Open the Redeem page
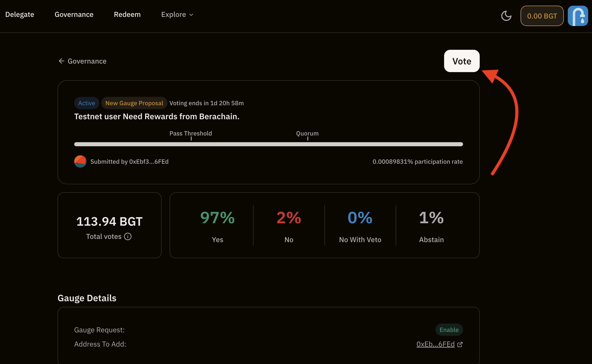592x364 pixels. (x=127, y=14)
